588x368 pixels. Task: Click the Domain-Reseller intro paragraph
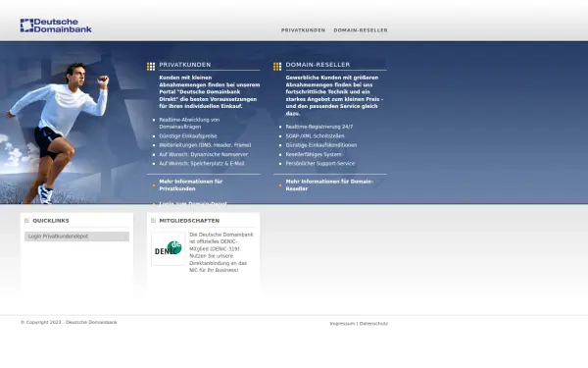[x=334, y=95]
